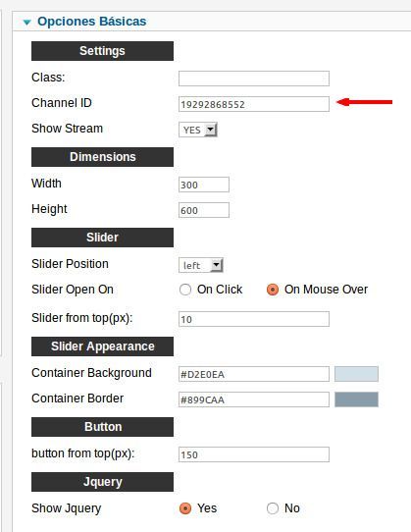
Task: Pick the Container Background color swatch
Action: coord(356,374)
